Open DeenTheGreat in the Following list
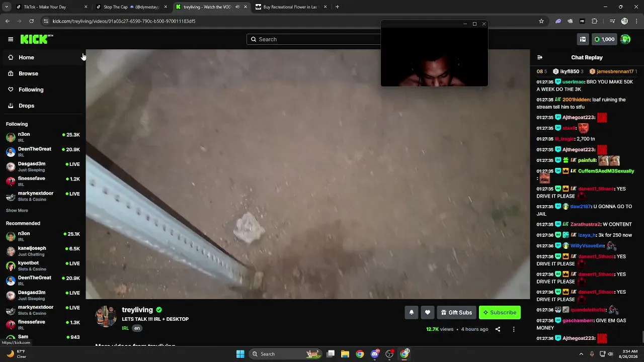The width and height of the screenshot is (644, 362). click(x=42, y=152)
